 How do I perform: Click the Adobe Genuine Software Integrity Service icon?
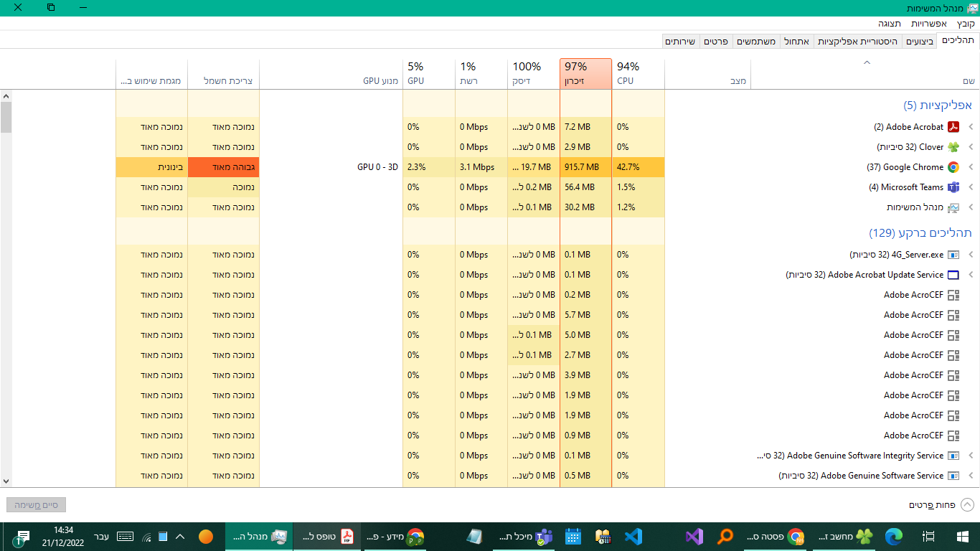953,456
